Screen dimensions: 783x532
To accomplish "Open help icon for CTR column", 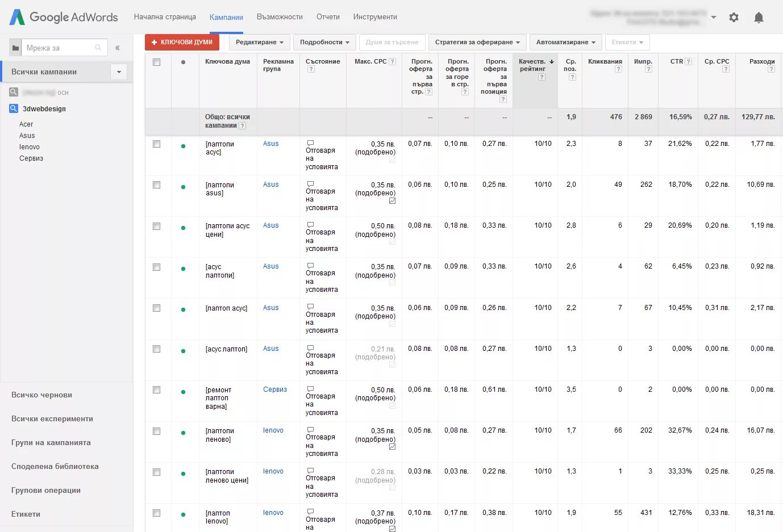I will [x=688, y=61].
